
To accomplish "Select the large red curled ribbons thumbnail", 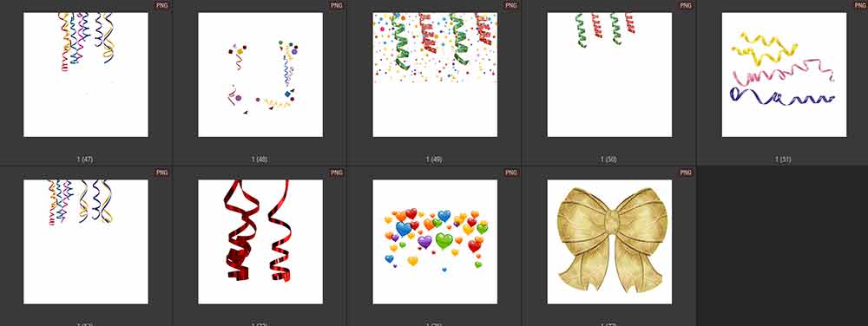I will [x=260, y=241].
